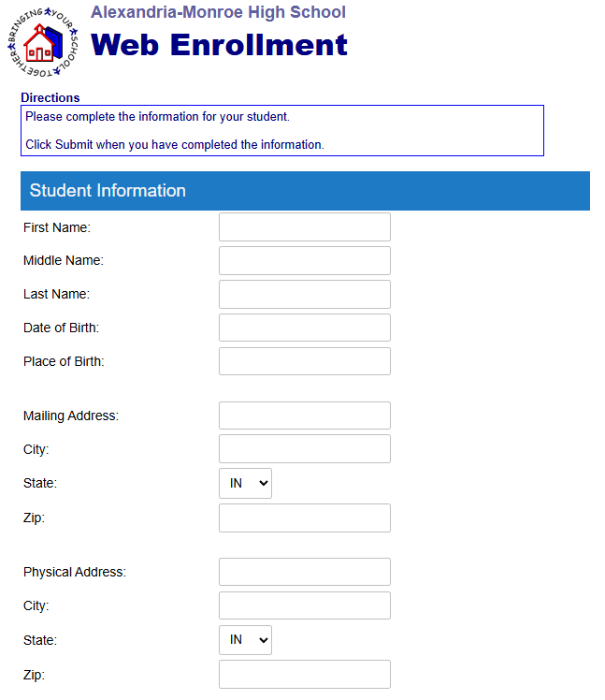Focus the Physical Address text box
Viewport: 605px width, 700px height.
tap(304, 572)
